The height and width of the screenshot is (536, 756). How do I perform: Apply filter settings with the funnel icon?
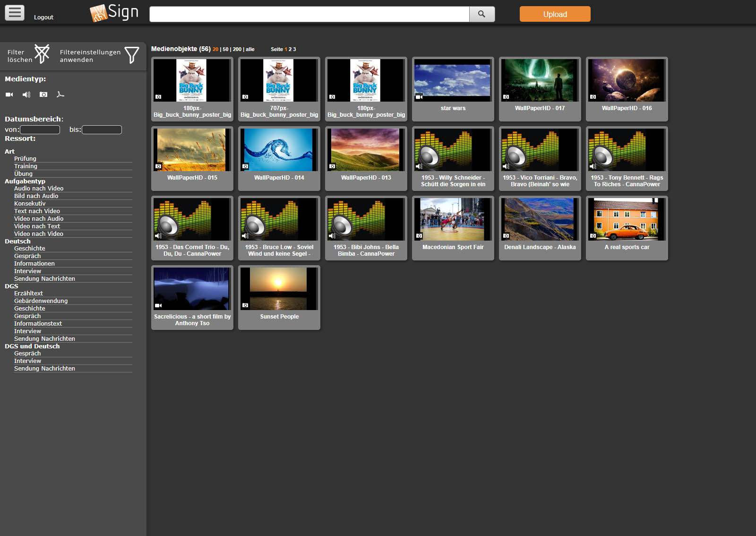131,55
